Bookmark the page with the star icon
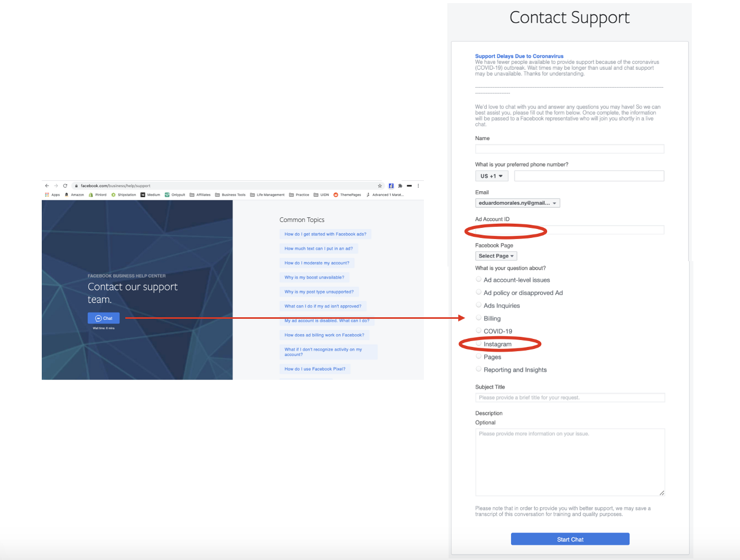 tap(380, 186)
